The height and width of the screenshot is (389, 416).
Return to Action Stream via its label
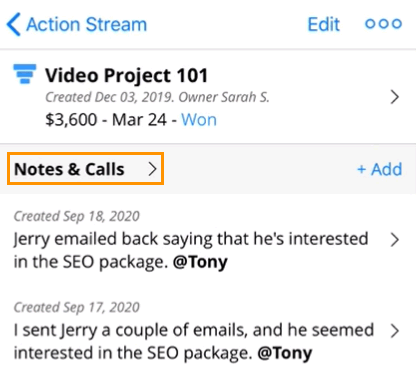pos(87,24)
